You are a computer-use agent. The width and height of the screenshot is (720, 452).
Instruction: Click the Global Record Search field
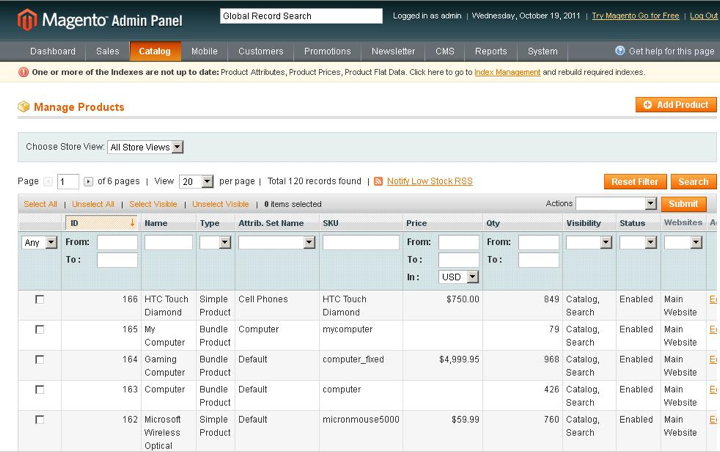301,16
